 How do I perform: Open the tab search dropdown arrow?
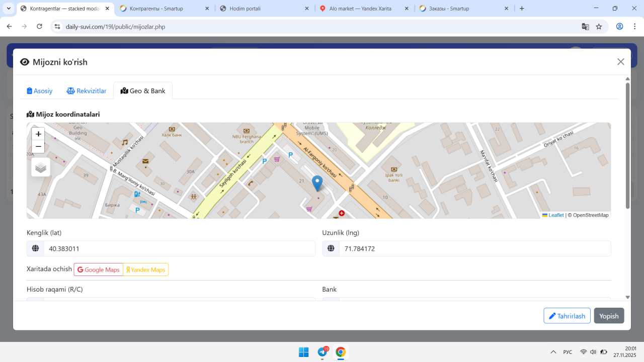pos(9,9)
